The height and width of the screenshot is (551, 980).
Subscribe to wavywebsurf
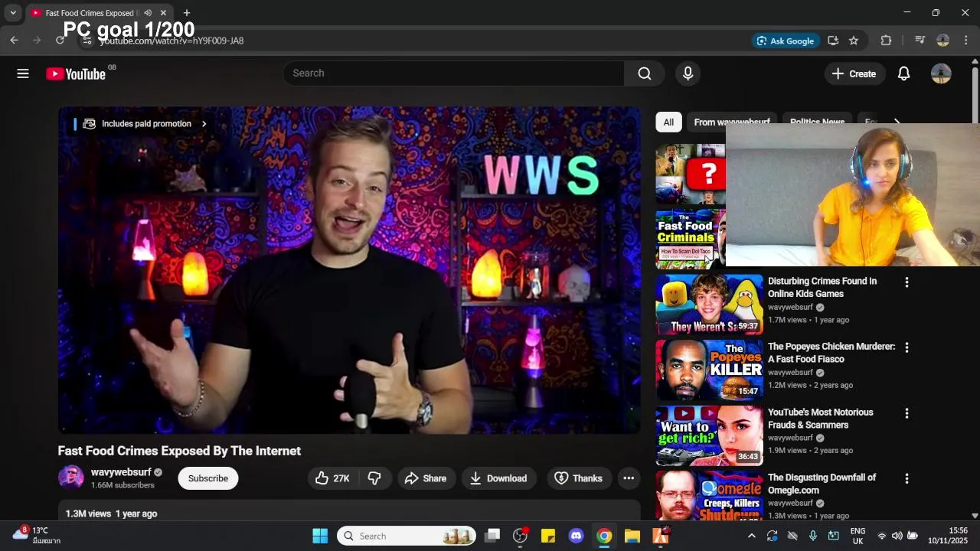pos(208,478)
